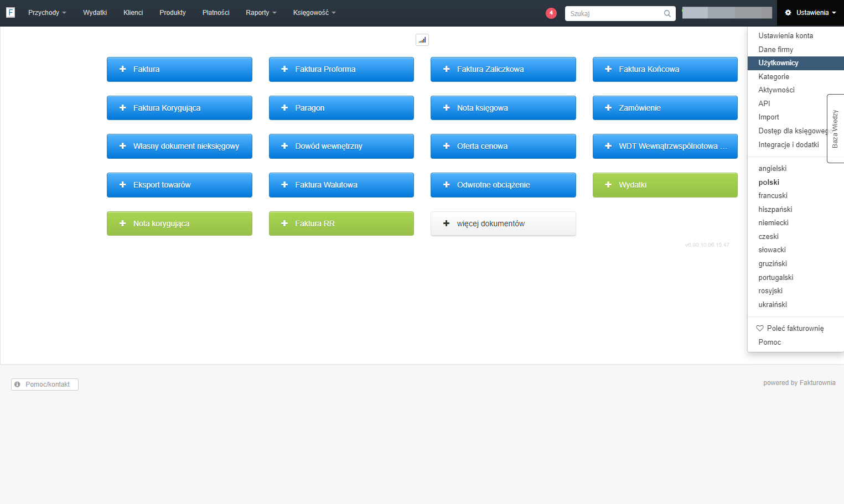Screen dimensions: 844x504
Task: Add a Dowód wewnętrzny
Action: 341,146
